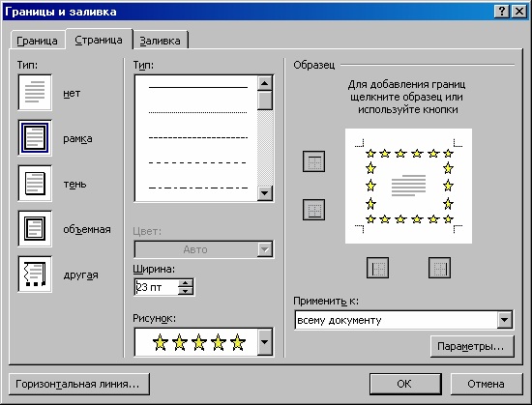
Task: Select the 'нет' border type icon
Action: 35,93
